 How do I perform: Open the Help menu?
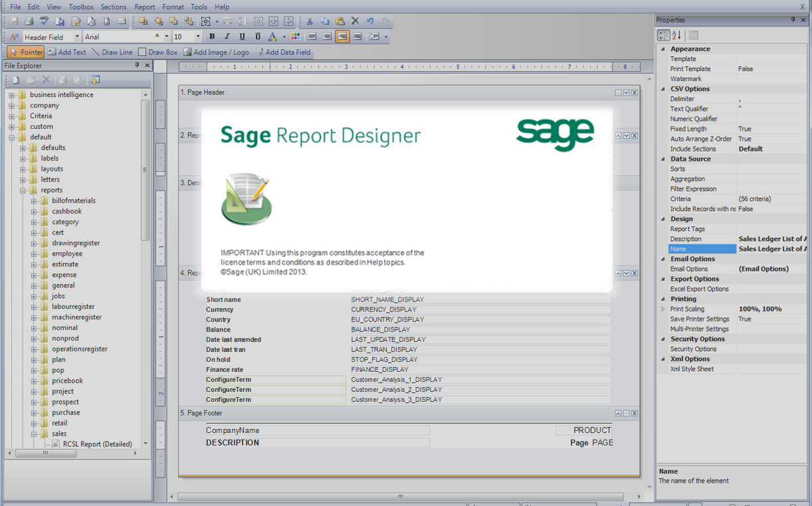pyautogui.click(x=221, y=7)
